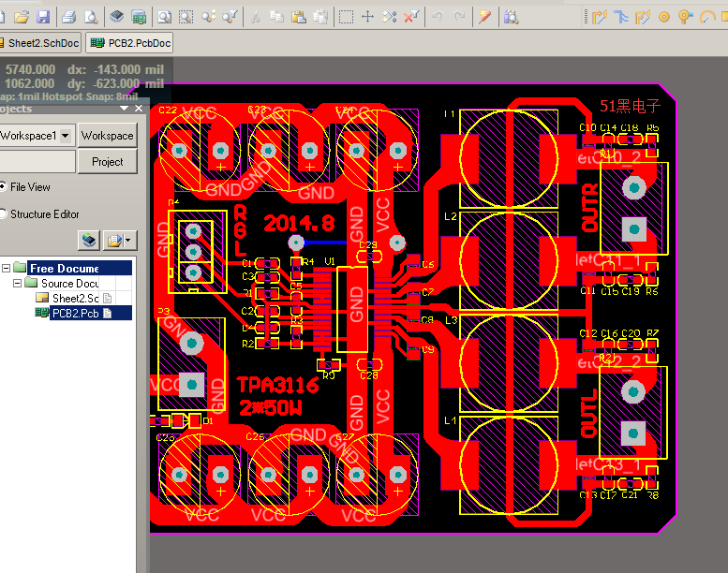This screenshot has width=728, height=573.
Task: Click the 2014.8 date text on board
Action: click(x=299, y=224)
